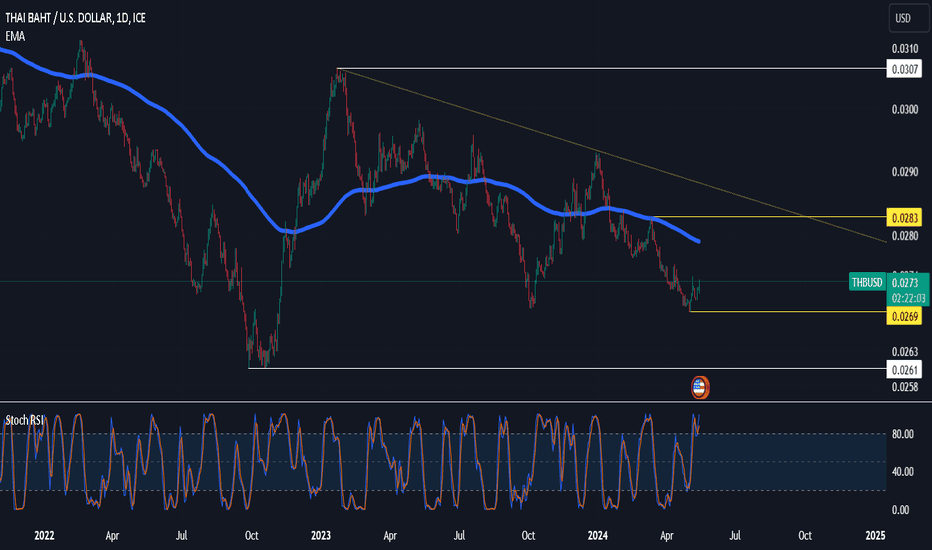This screenshot has height=550, width=932.
Task: Select the white horizontal line at 0.0261
Action: tap(567, 369)
